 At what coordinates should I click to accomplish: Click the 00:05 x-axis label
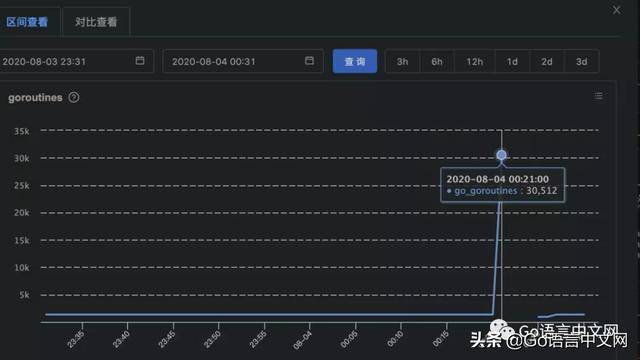coord(349,339)
